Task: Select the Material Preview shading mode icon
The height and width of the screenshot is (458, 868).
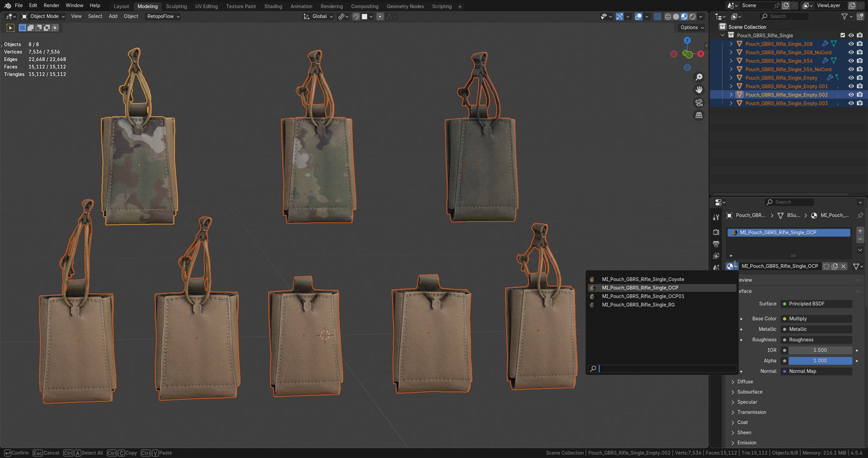Action: 684,17
